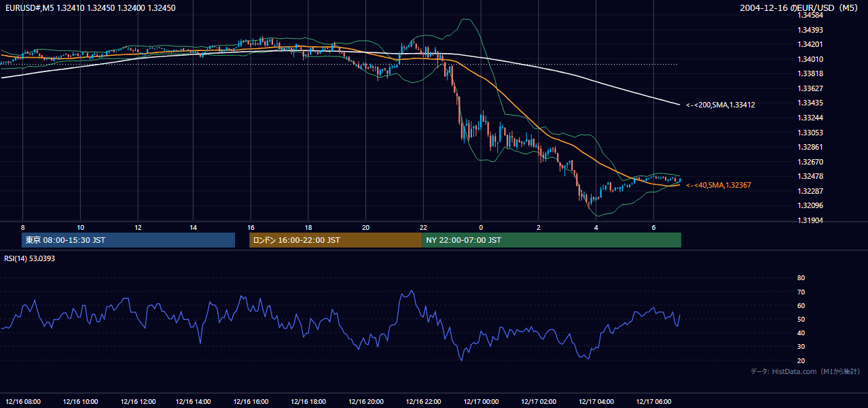
Task: Click the 12/16 22:00 time label
Action: [424, 401]
